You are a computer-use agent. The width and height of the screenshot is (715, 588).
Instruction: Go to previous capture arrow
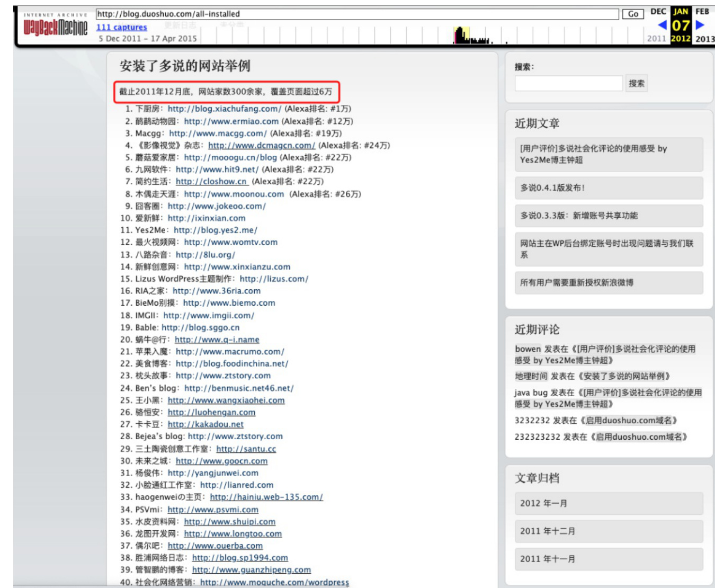662,24
